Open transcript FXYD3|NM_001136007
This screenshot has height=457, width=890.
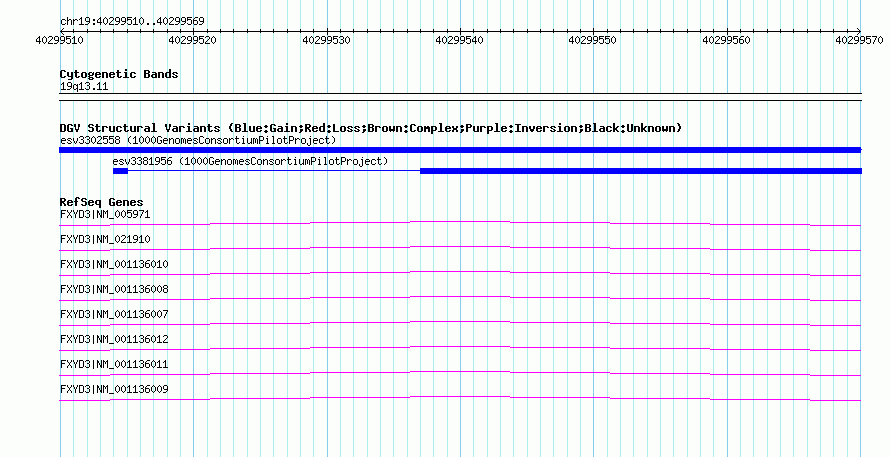click(114, 315)
